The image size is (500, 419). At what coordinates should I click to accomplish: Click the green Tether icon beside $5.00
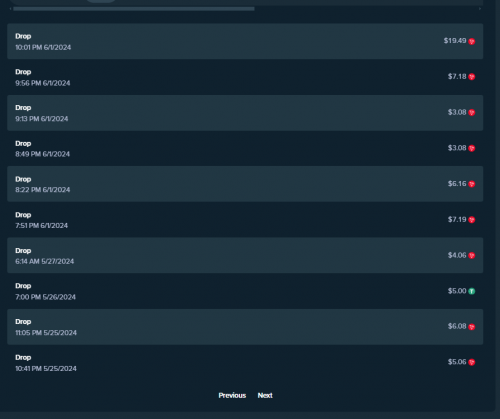tap(472, 291)
